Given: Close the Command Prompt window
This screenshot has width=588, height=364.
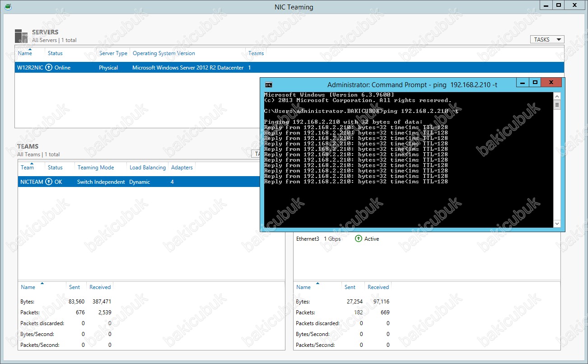Looking at the screenshot, I should (551, 83).
